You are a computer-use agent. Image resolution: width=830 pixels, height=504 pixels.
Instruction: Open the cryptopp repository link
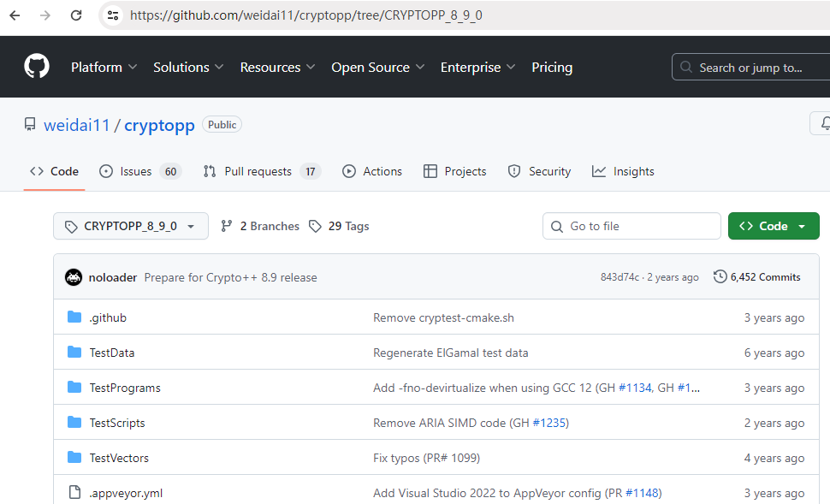[x=159, y=126]
